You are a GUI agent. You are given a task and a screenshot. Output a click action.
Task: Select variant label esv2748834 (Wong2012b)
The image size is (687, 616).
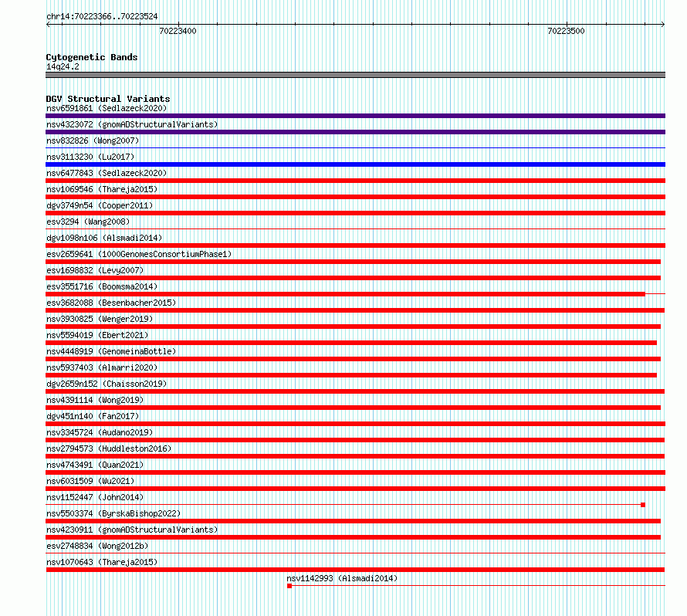point(97,546)
